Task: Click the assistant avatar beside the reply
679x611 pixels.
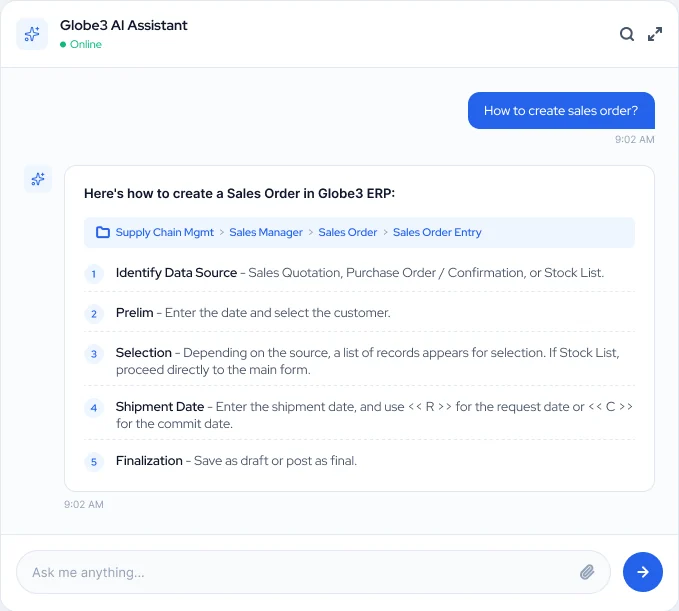Action: [38, 178]
